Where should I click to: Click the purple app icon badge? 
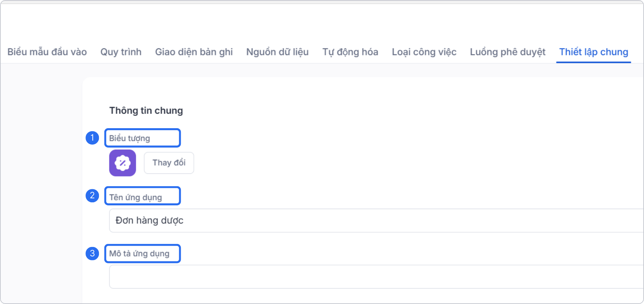click(x=123, y=163)
